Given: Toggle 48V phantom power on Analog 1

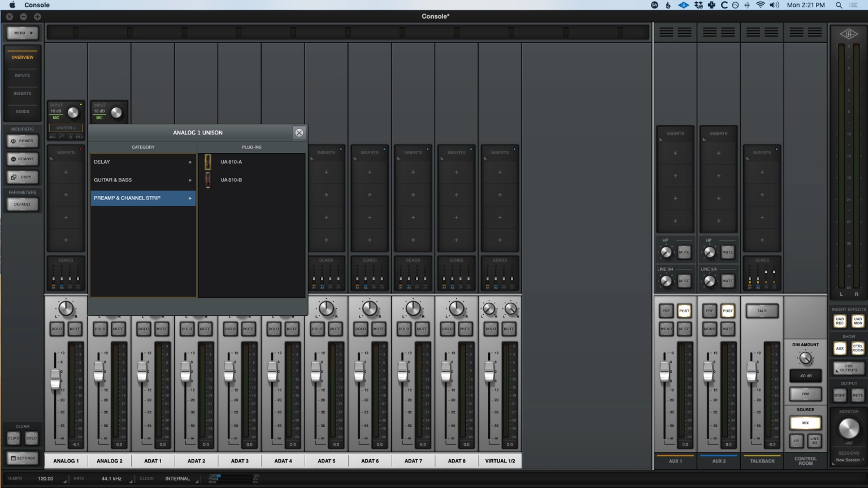Looking at the screenshot, I should [53, 137].
